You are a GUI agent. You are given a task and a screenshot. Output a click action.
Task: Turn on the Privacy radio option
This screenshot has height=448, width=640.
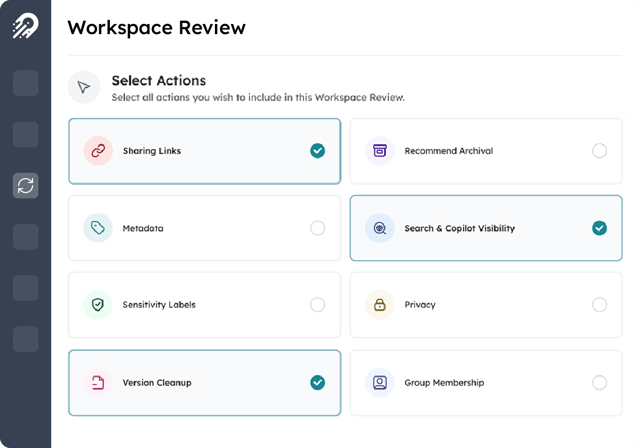(x=599, y=305)
